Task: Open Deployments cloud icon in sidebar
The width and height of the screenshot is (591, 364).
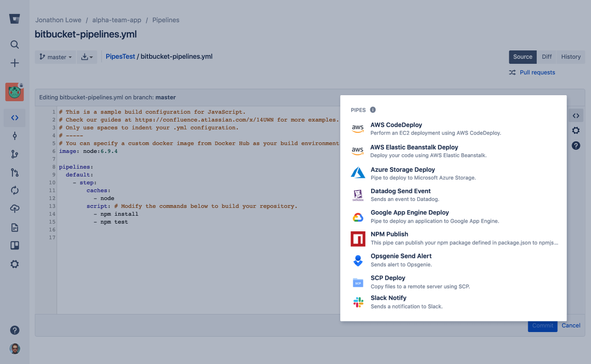Action: click(14, 208)
